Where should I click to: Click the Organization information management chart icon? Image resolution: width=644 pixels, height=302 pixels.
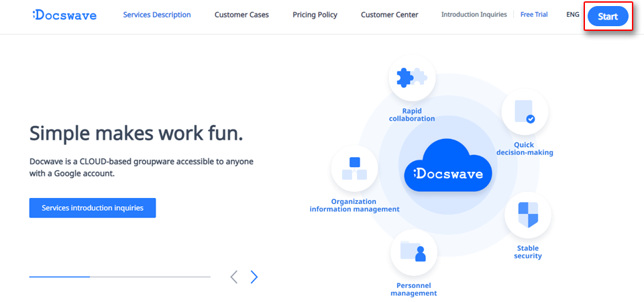tap(354, 168)
